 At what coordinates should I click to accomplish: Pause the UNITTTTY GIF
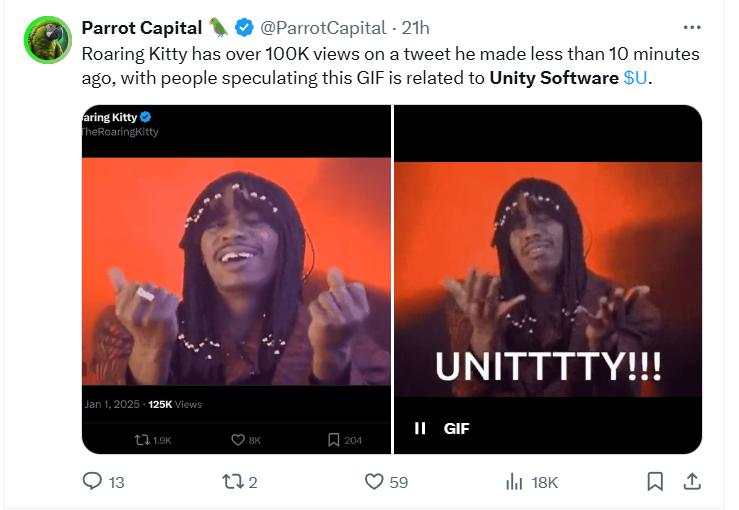[x=419, y=428]
